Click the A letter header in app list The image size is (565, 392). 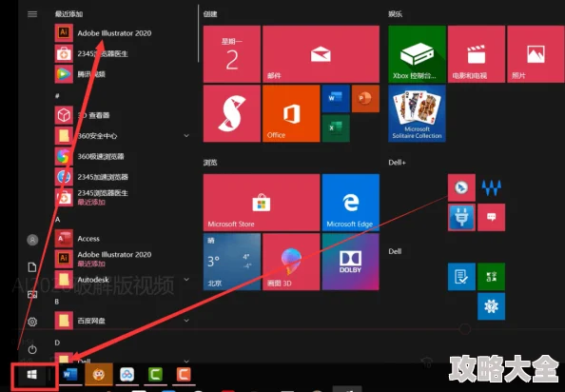57,220
